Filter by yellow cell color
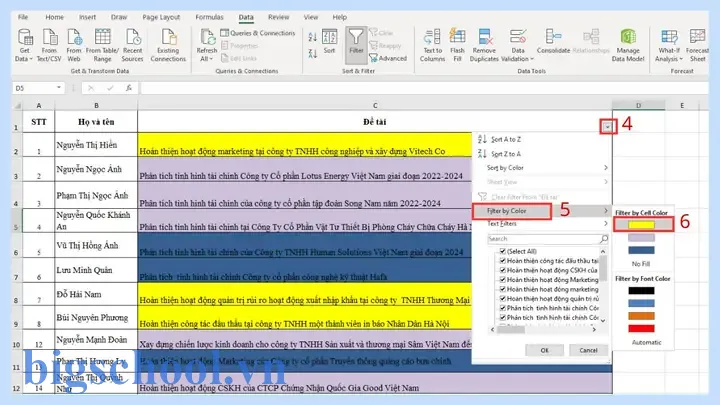 coord(641,225)
